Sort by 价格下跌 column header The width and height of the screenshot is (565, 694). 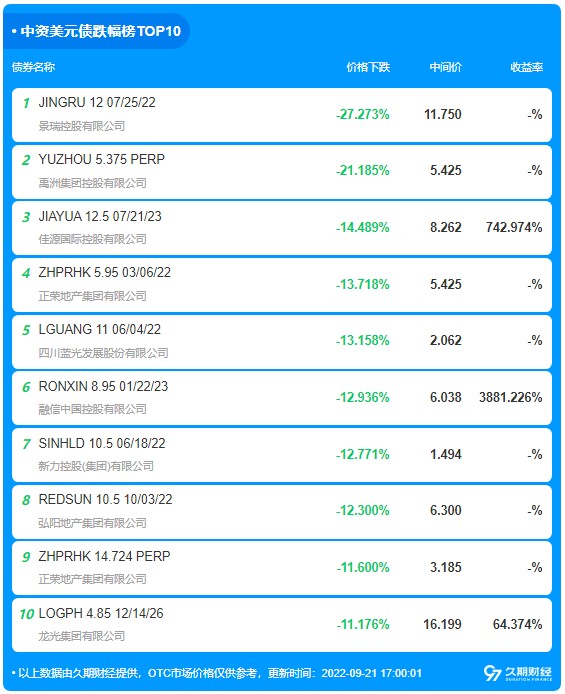pyautogui.click(x=368, y=67)
